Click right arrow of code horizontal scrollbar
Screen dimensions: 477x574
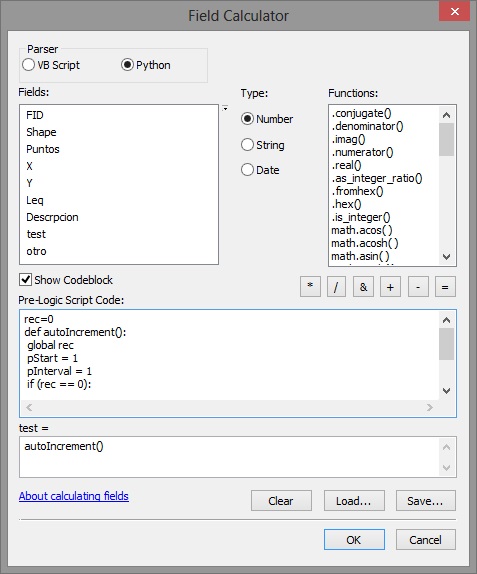pos(430,407)
